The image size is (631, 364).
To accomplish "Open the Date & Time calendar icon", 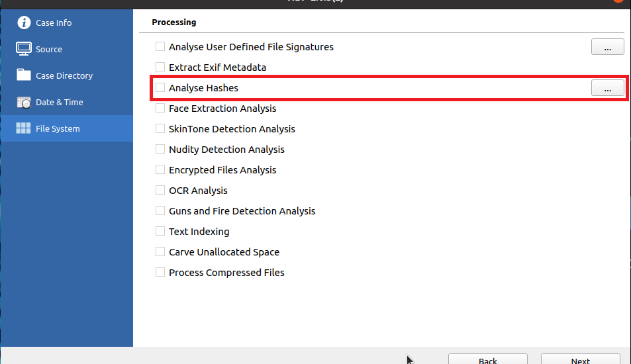I will (x=24, y=102).
